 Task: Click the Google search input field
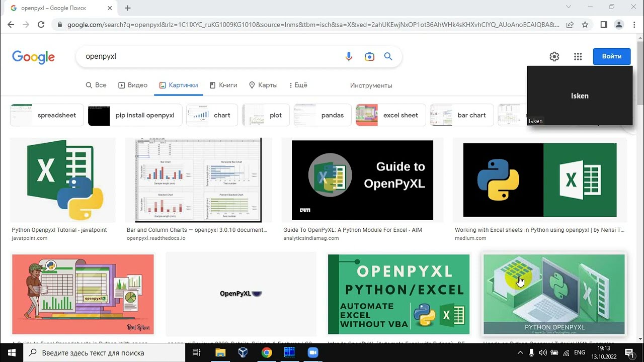point(211,56)
